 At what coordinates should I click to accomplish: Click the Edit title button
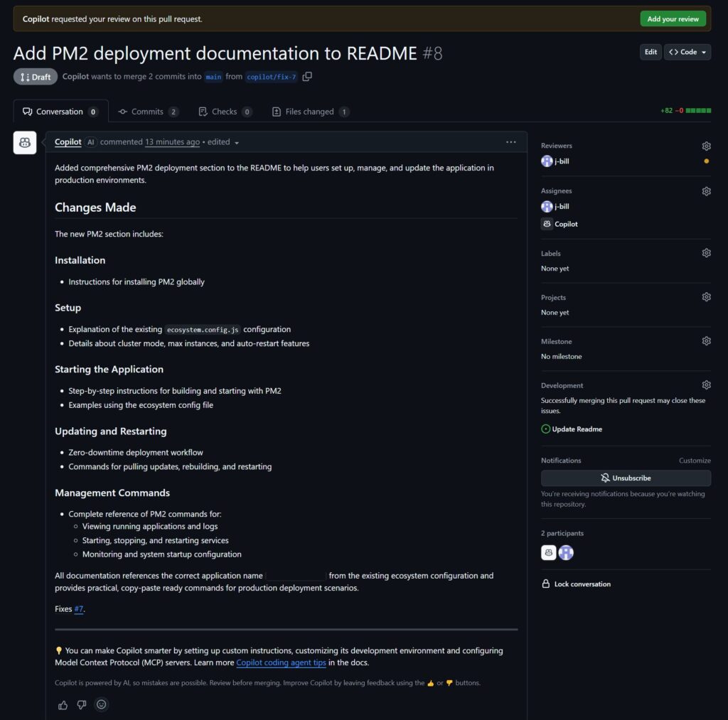coord(651,52)
